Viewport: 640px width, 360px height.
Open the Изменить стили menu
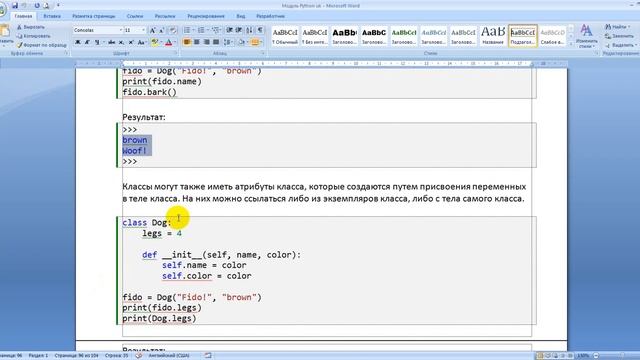(586, 36)
